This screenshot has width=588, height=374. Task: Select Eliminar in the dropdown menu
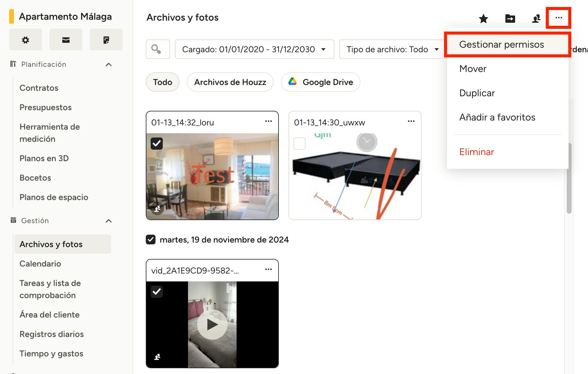pos(477,152)
